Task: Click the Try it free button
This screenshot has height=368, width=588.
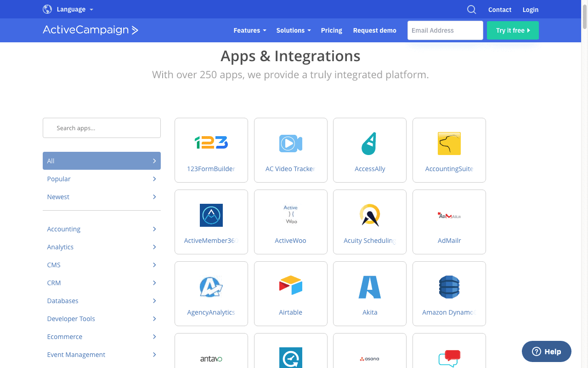Action: tap(513, 30)
